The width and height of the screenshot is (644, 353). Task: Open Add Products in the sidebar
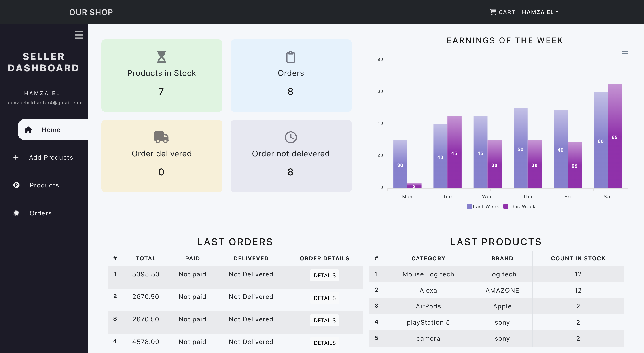coord(51,157)
